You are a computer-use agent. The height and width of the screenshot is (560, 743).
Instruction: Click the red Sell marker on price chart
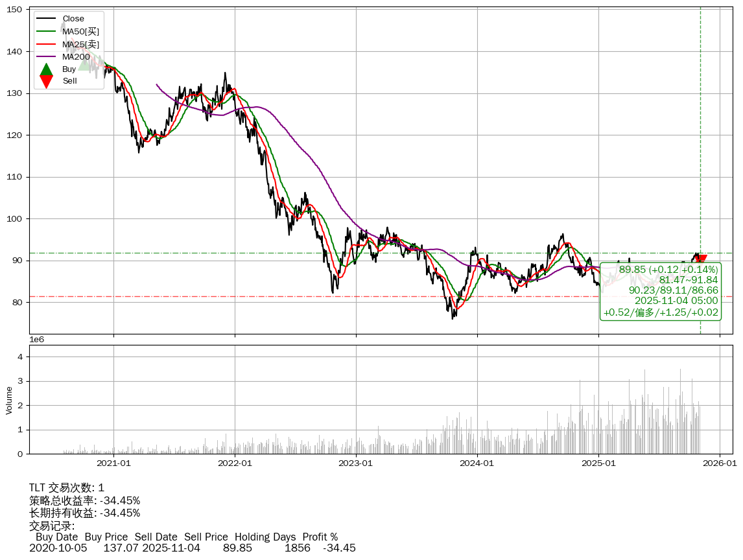[700, 261]
